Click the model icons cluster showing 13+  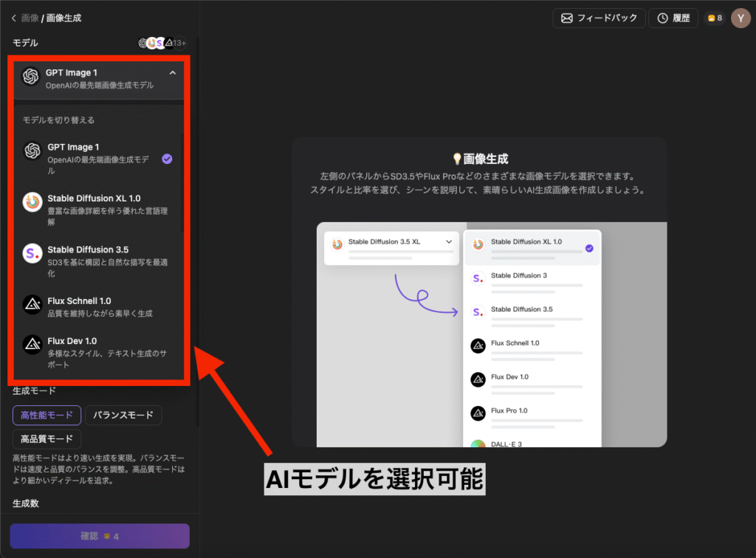coord(162,43)
